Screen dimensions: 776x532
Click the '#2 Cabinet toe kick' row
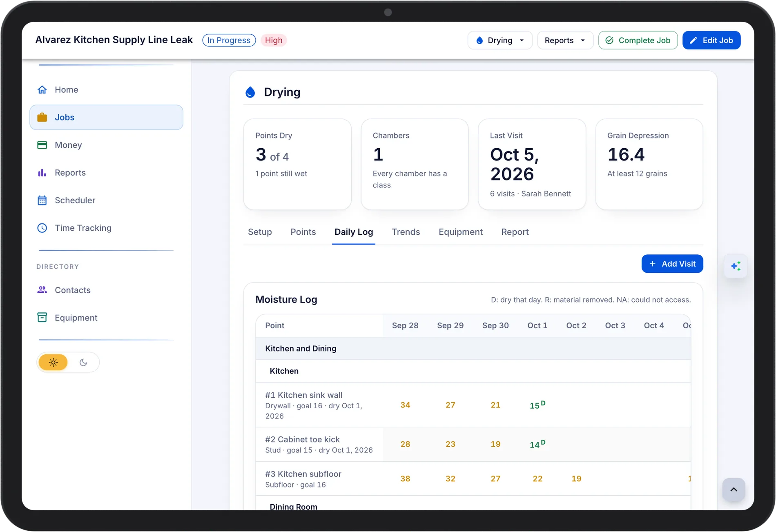(473, 445)
